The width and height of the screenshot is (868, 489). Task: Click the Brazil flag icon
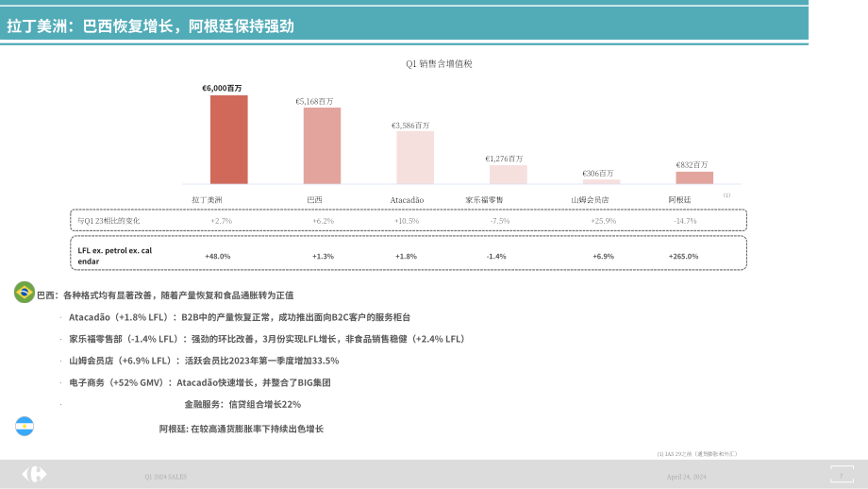pos(25,292)
